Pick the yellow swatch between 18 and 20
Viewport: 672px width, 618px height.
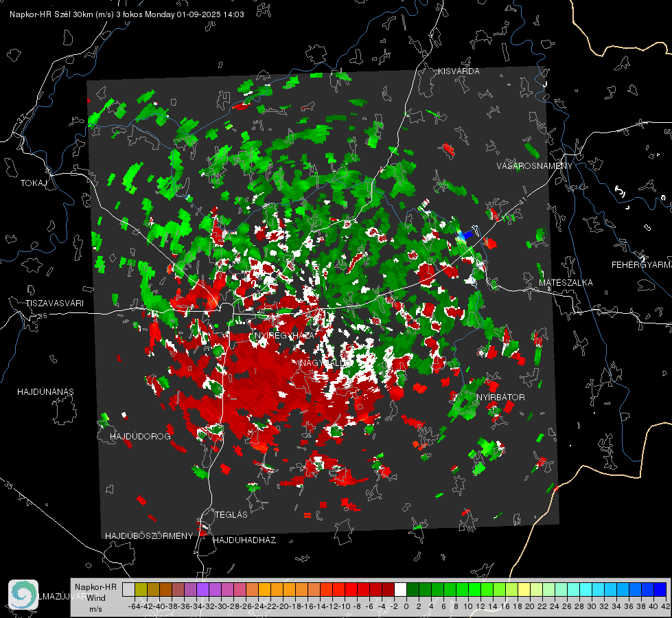coord(524,589)
